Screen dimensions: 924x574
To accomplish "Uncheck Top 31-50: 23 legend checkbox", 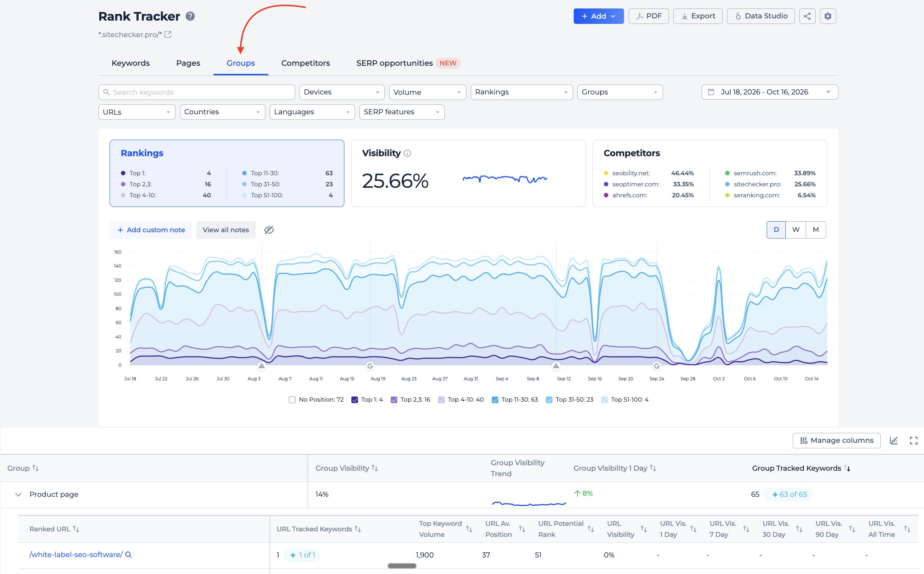I will pos(549,400).
